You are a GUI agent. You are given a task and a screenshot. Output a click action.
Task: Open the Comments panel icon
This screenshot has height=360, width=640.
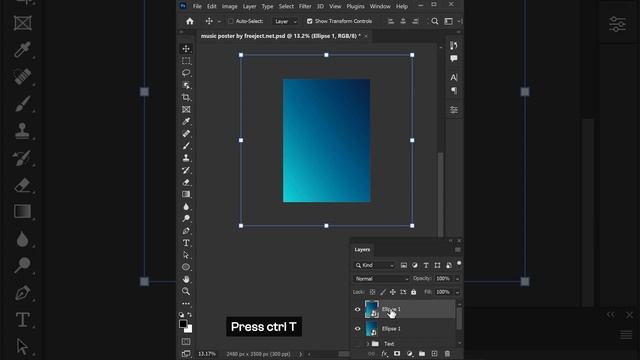(x=453, y=59)
